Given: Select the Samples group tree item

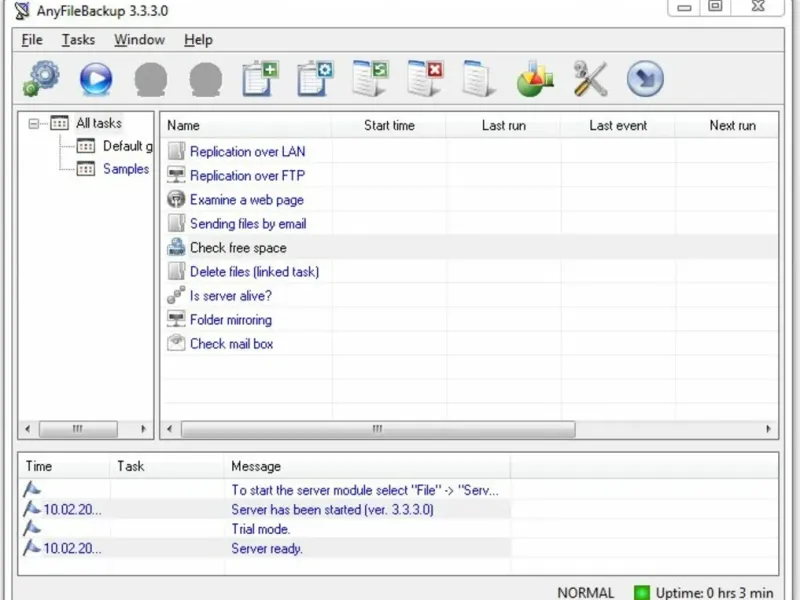Looking at the screenshot, I should [x=126, y=169].
